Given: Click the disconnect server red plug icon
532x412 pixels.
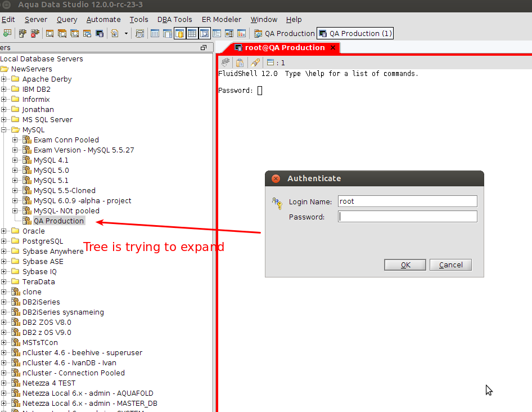Looking at the screenshot, I should (x=35, y=33).
